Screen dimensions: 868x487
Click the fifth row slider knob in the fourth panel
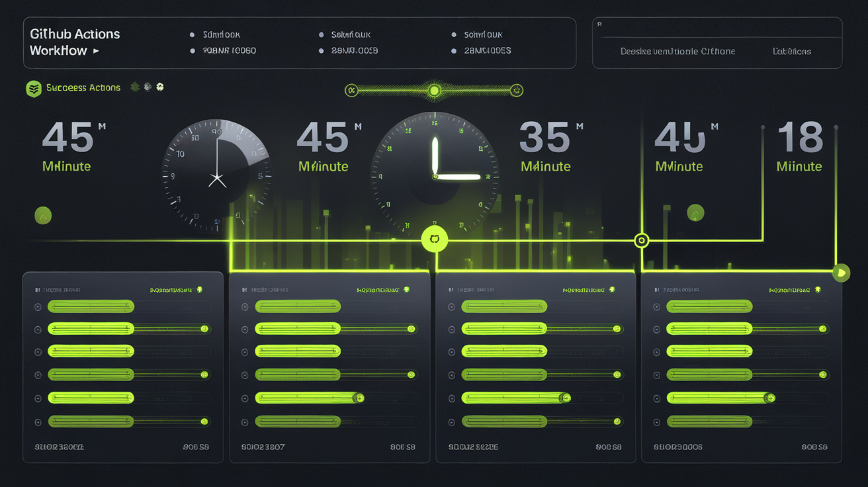coord(769,398)
